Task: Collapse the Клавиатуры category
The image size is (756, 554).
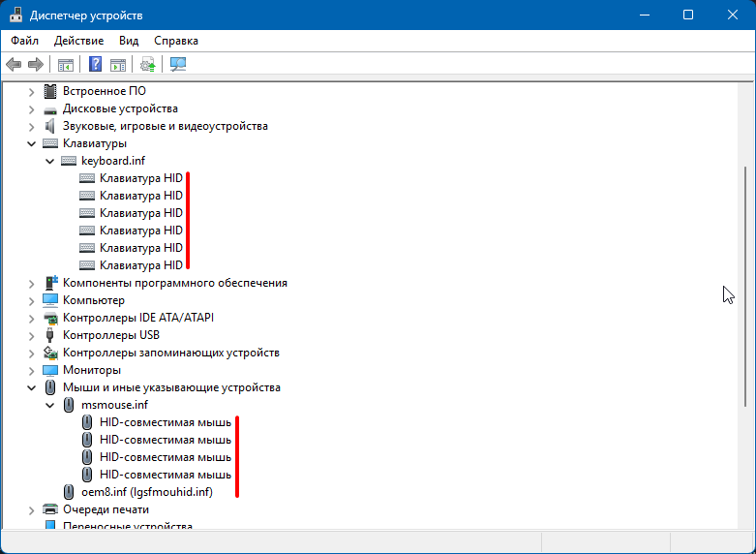Action: click(31, 143)
